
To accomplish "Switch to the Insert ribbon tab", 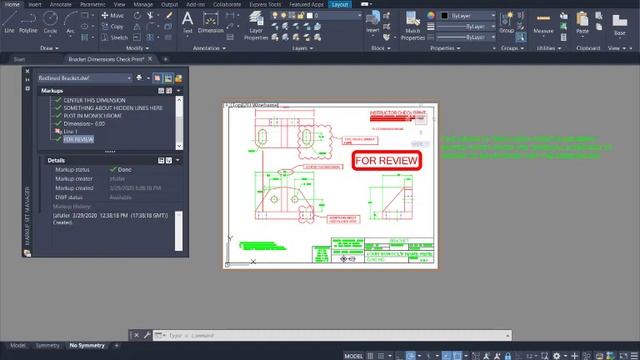I will pos(35,4).
